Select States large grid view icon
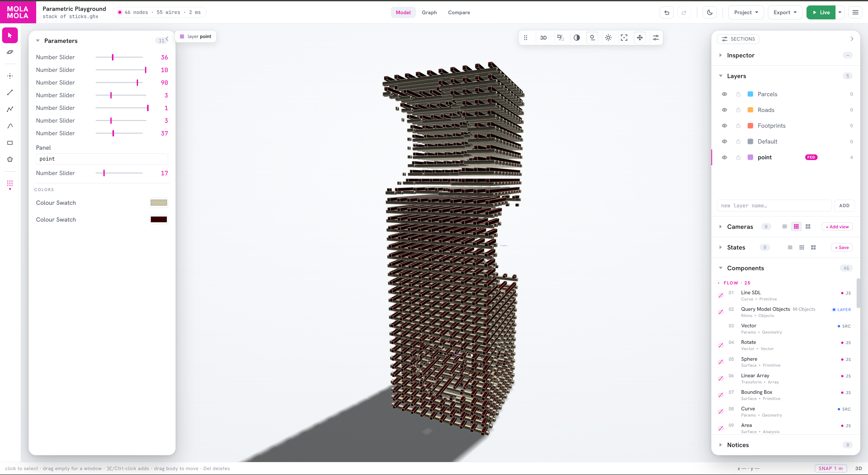Image resolution: width=868 pixels, height=475 pixels. pyautogui.click(x=813, y=247)
